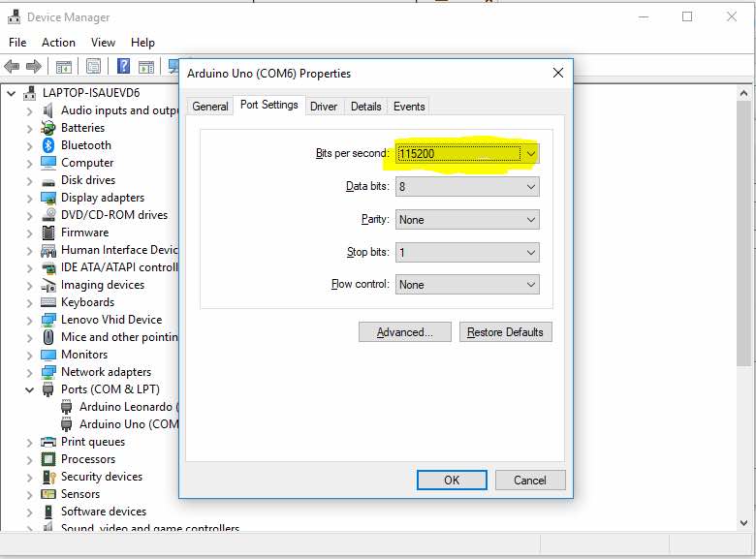
Task: Select Arduino Leonardo in the tree
Action: point(128,407)
